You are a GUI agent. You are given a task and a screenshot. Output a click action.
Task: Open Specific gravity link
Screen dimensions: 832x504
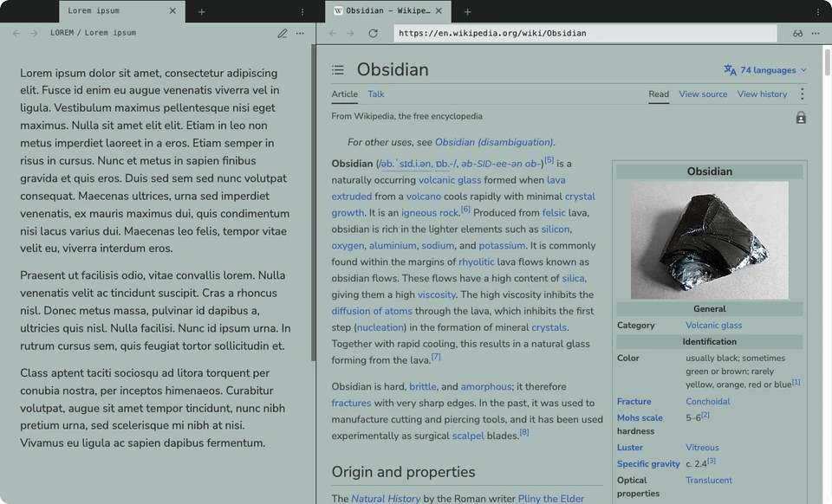point(648,463)
